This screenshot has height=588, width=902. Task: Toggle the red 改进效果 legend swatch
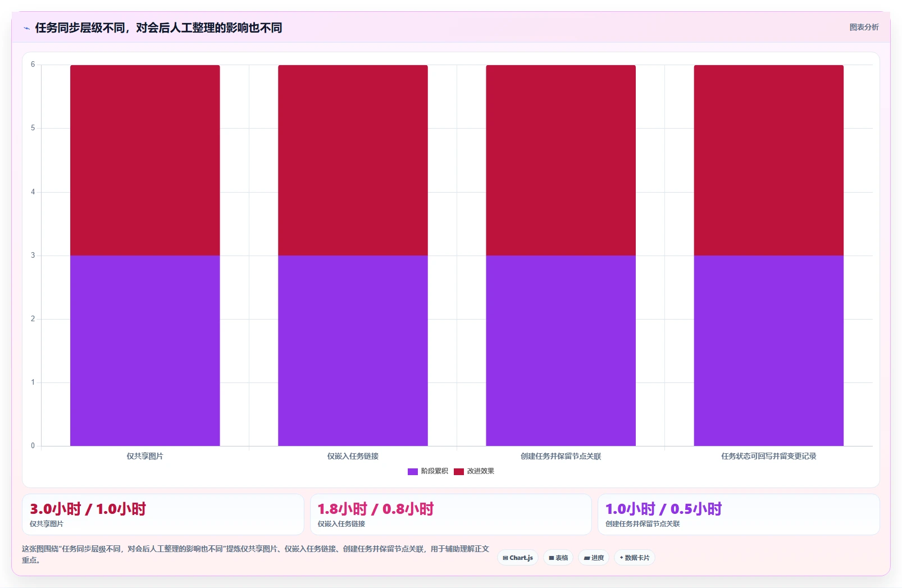tap(459, 472)
